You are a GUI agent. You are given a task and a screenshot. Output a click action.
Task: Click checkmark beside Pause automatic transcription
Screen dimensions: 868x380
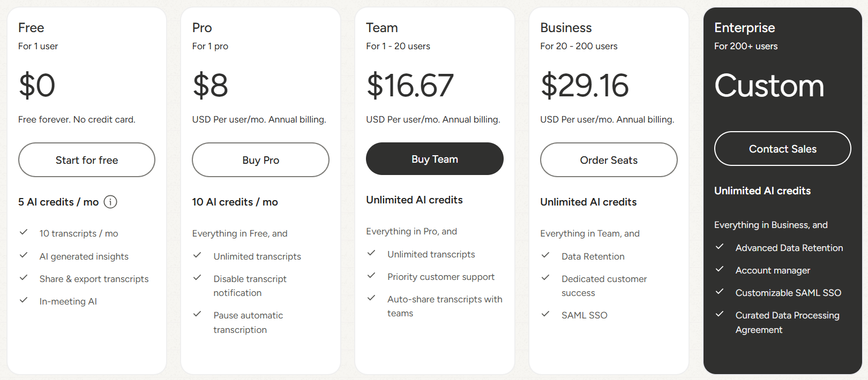[x=197, y=314]
